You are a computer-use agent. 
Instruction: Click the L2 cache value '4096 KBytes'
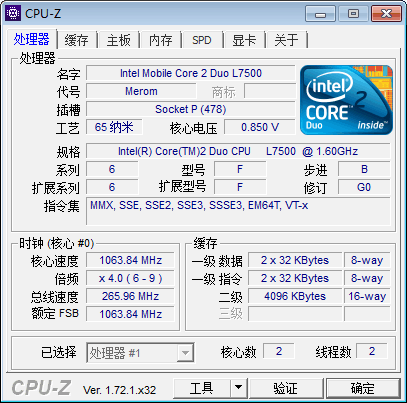pos(295,296)
